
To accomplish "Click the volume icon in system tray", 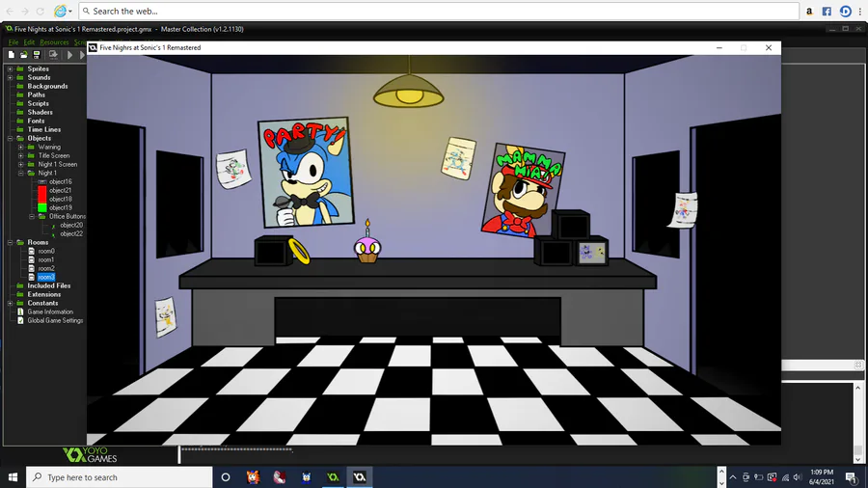I will point(798,477).
